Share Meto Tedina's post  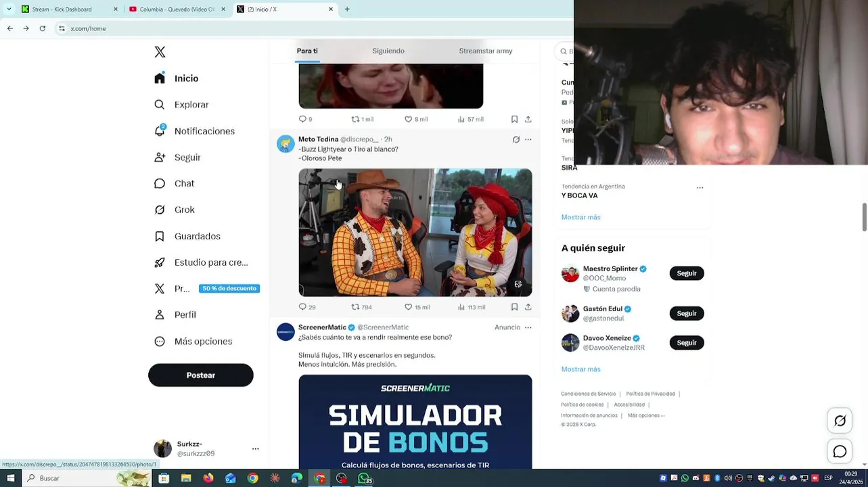point(528,307)
